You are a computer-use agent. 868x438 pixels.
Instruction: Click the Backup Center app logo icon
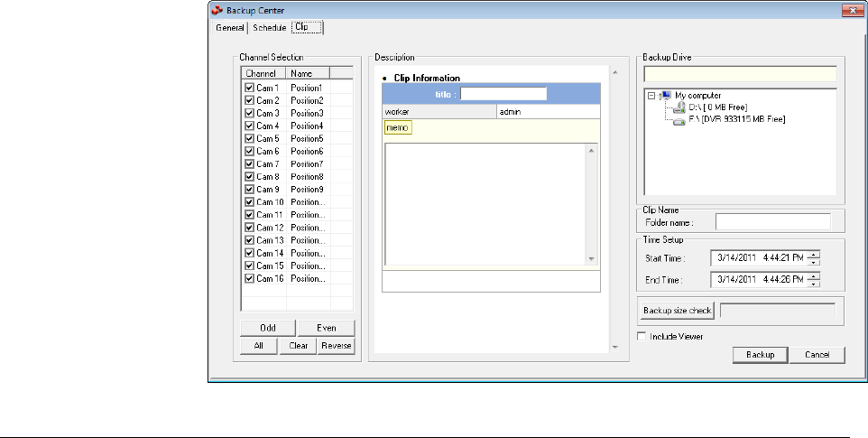[216, 11]
